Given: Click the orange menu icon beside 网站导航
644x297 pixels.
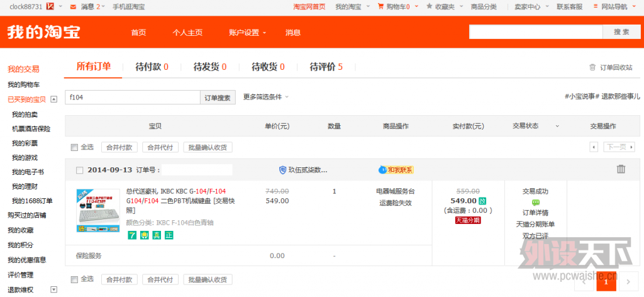Looking at the screenshot, I should pyautogui.click(x=596, y=6).
